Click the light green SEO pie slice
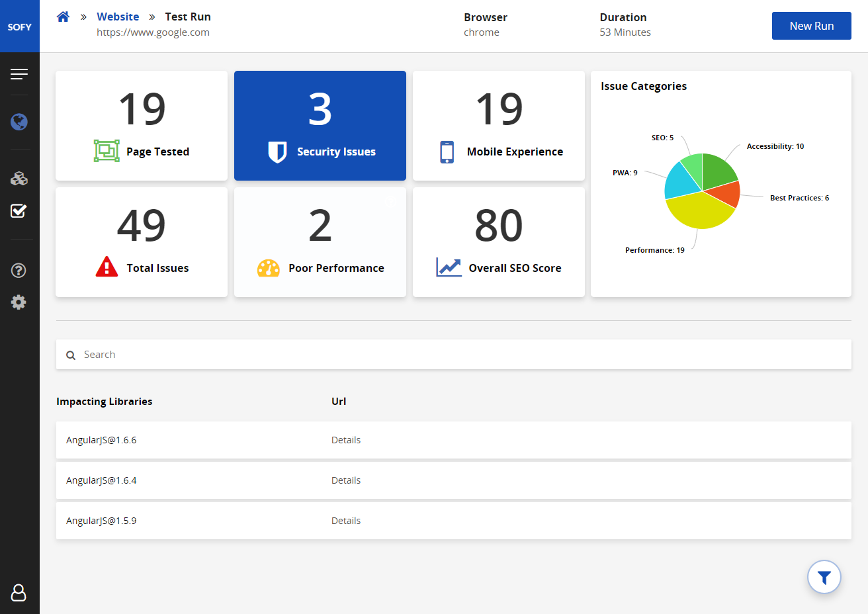This screenshot has width=868, height=614. [694, 167]
